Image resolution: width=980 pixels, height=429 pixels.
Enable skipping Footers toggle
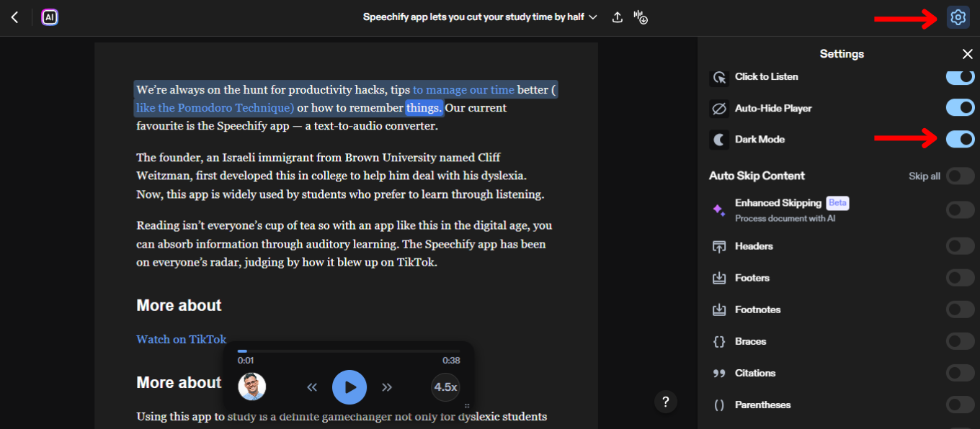[x=961, y=278]
